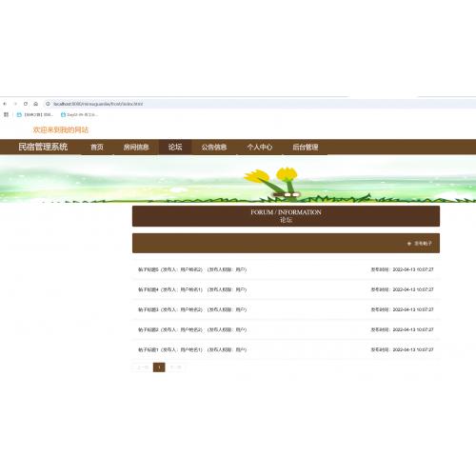476x476 pixels.
Task: Click the browser forward arrow
Action: [15, 104]
